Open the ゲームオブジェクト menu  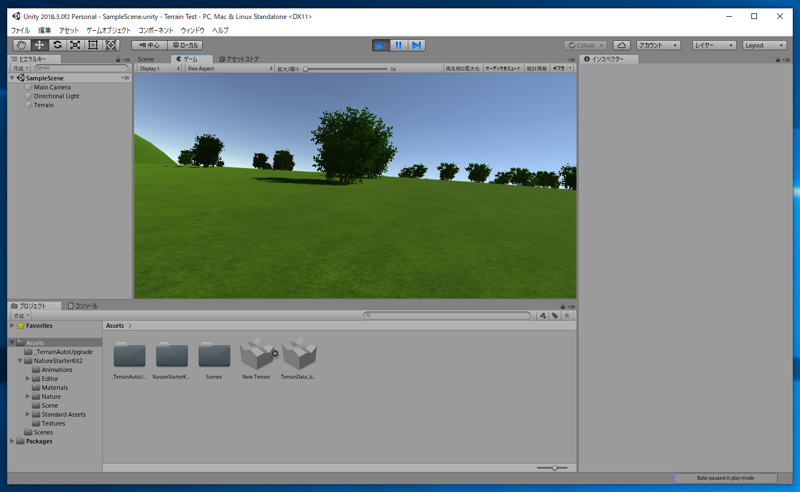[x=108, y=31]
